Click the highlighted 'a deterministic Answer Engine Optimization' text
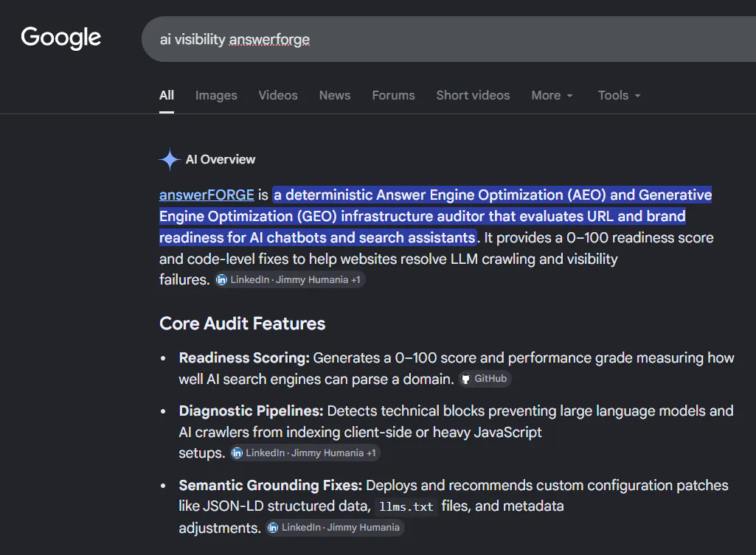Screen dimensions: 756x555 pos(417,195)
